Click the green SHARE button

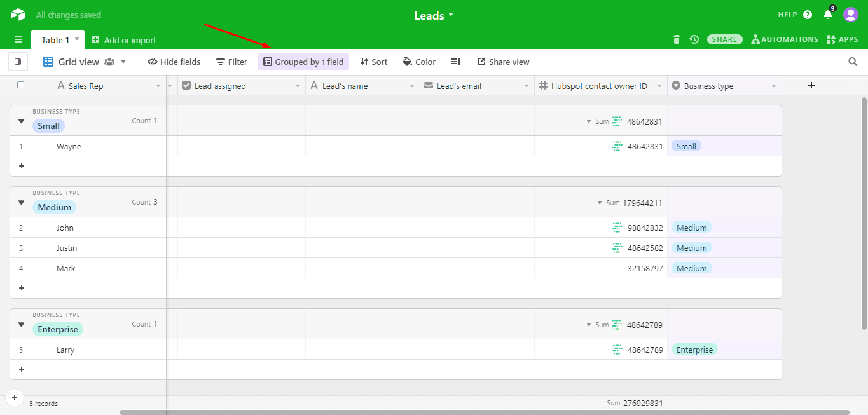724,39
